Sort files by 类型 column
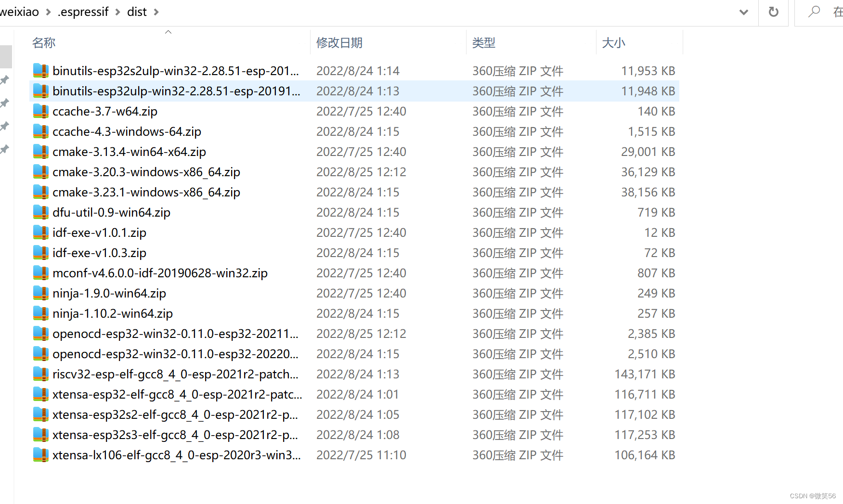Screen dimensions: 843x504 [484, 43]
